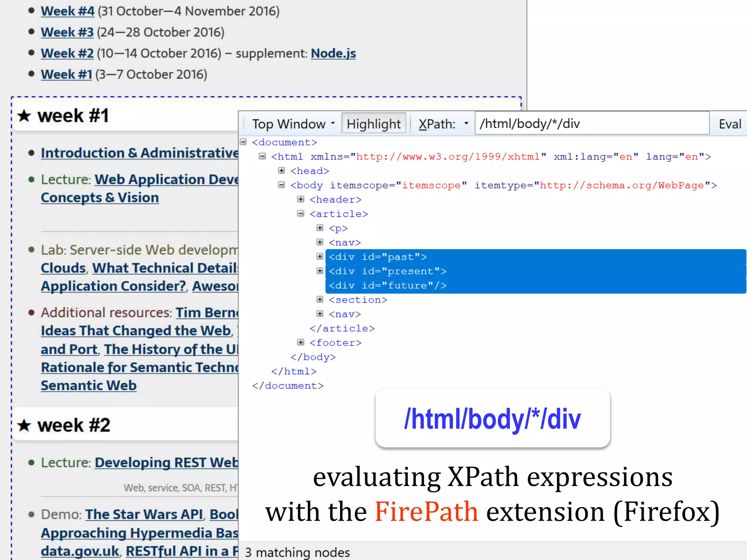Screen dimensions: 747x560
Task: Open Introduction & Administrative link
Action: click(x=139, y=153)
